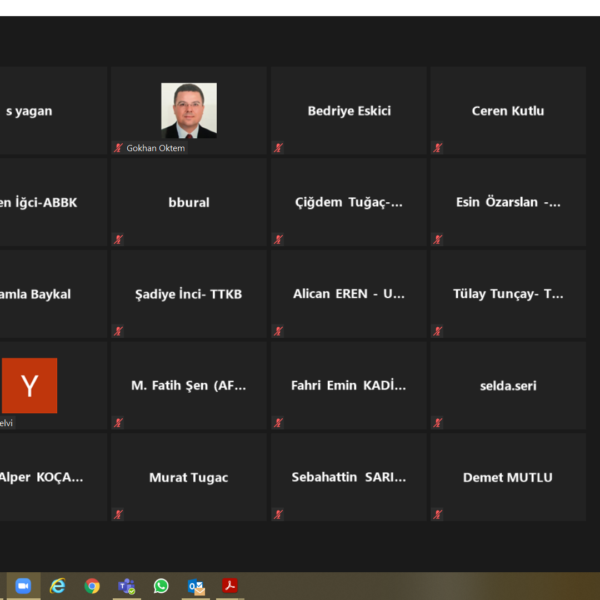Select Sebahattin SARI participant name
This screenshot has height=600, width=600.
pyautogui.click(x=349, y=477)
